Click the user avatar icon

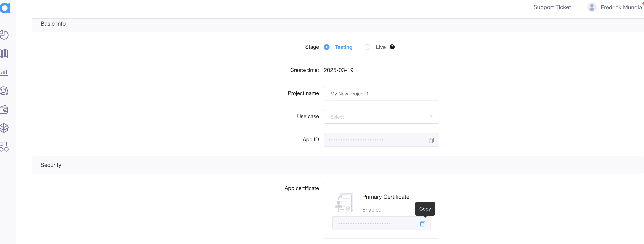coord(591,7)
